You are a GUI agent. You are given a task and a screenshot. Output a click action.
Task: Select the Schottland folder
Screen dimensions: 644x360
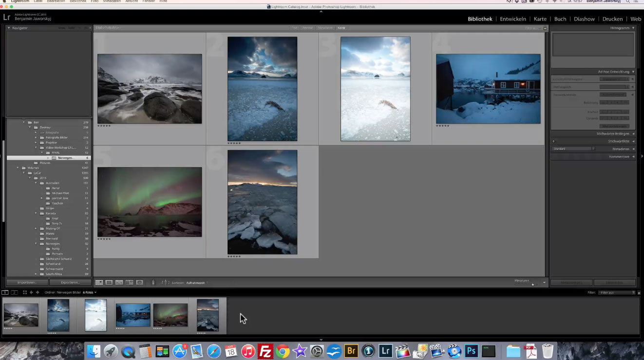point(52,264)
